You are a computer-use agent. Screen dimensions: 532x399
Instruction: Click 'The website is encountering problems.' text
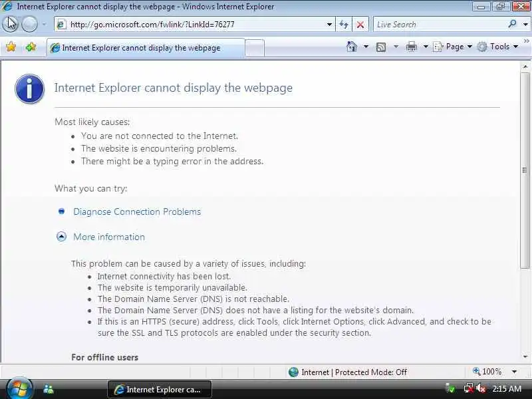point(159,148)
